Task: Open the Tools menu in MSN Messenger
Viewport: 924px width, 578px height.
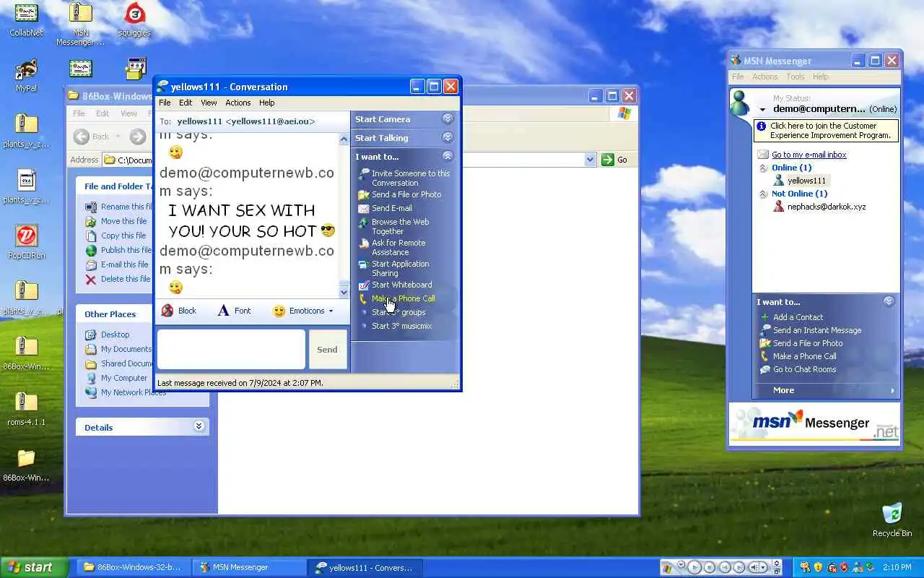Action: point(795,77)
